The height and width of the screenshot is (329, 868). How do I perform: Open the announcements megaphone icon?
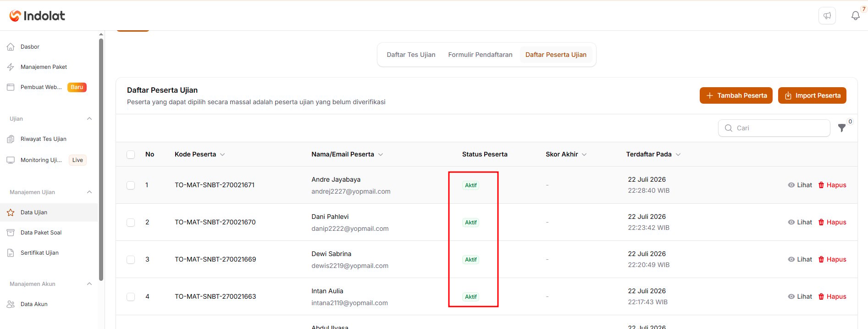(827, 16)
